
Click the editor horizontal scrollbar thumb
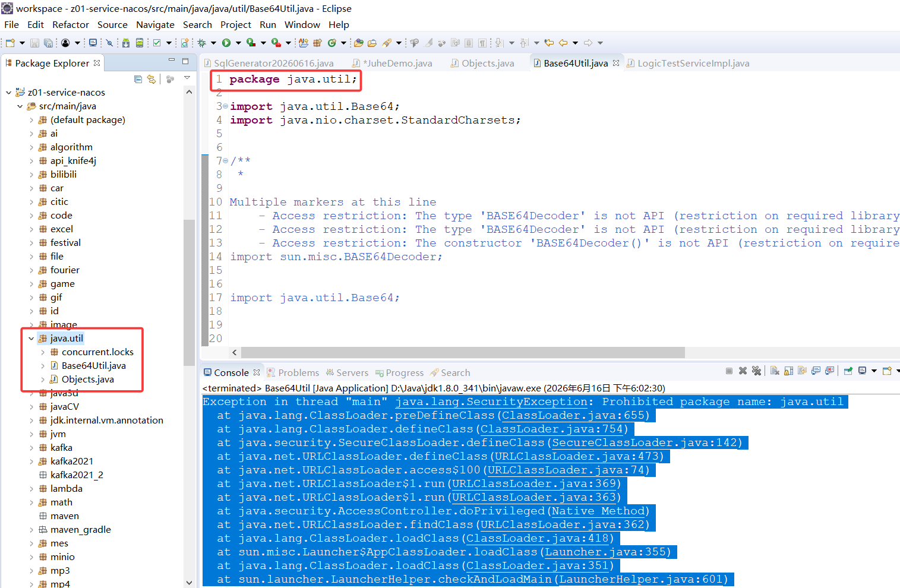[463, 352]
